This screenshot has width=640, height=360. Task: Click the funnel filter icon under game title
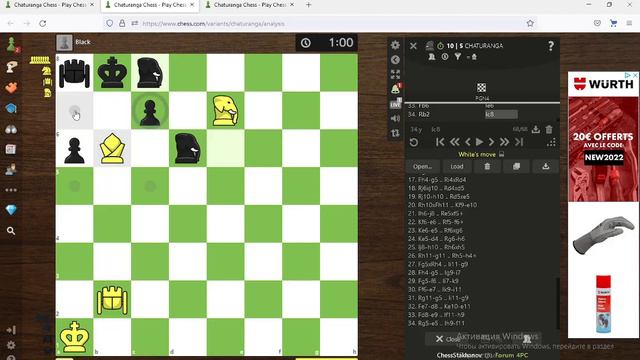click(458, 57)
